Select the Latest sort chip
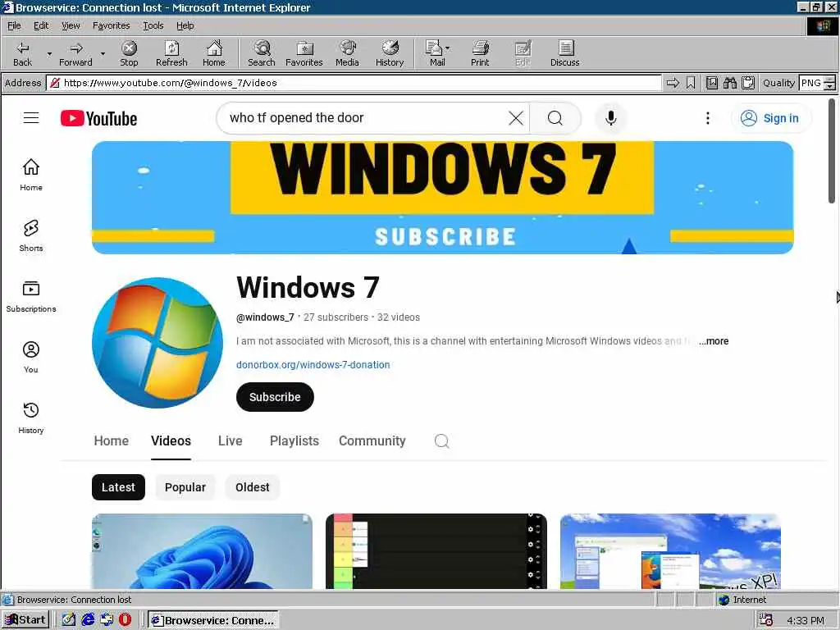This screenshot has width=840, height=630. coord(118,487)
